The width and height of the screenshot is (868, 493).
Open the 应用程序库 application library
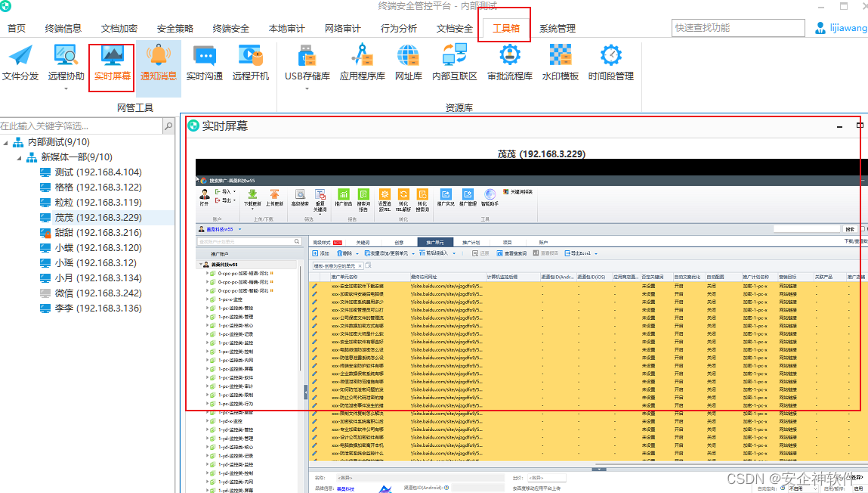click(363, 64)
